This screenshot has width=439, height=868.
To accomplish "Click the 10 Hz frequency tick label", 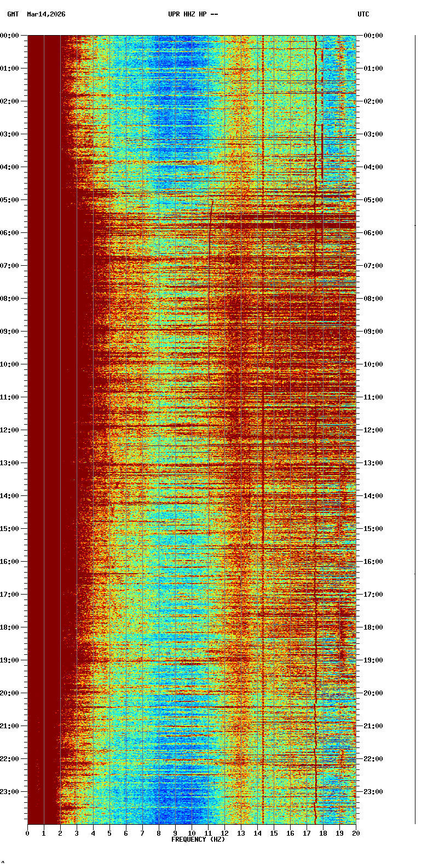I will tap(192, 833).
